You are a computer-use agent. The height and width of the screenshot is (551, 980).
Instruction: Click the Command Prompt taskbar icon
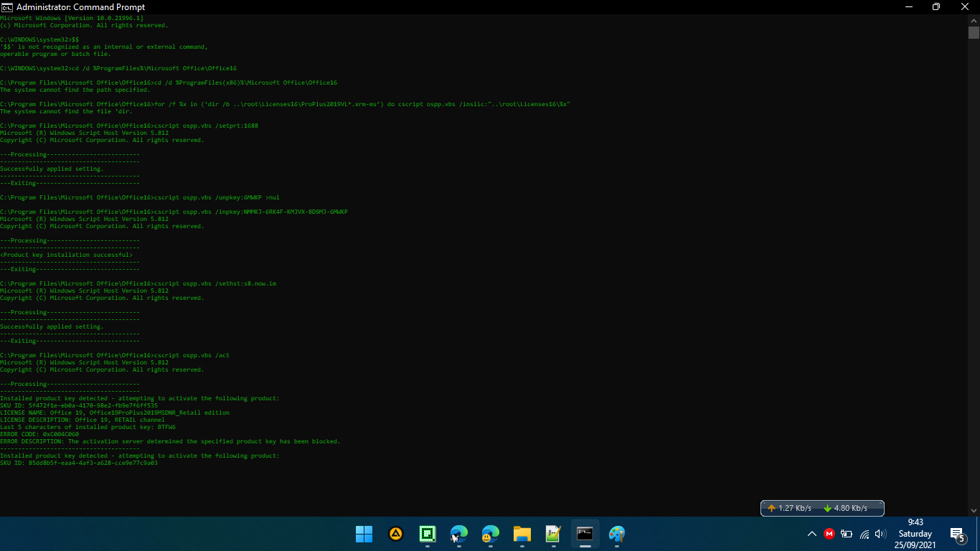(x=585, y=534)
